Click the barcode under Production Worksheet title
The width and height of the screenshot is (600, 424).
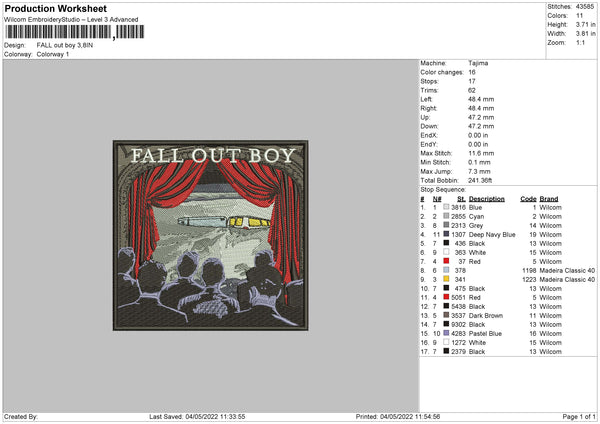tap(75, 32)
